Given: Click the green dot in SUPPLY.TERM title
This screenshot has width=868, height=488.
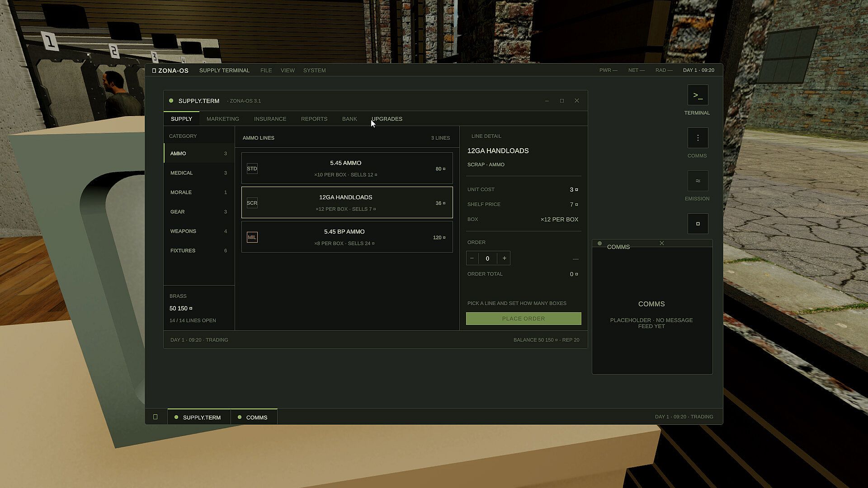Looking at the screenshot, I should (x=171, y=101).
